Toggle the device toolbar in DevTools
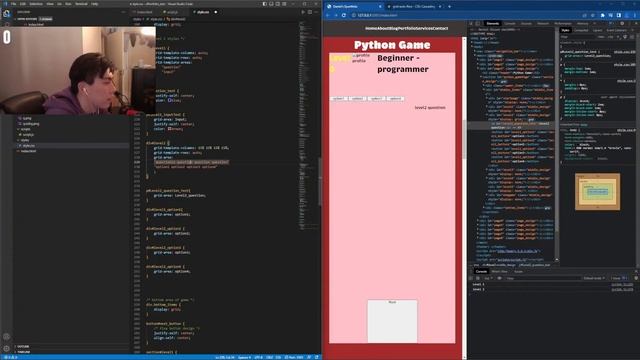This screenshot has width=640, height=360. click(478, 24)
